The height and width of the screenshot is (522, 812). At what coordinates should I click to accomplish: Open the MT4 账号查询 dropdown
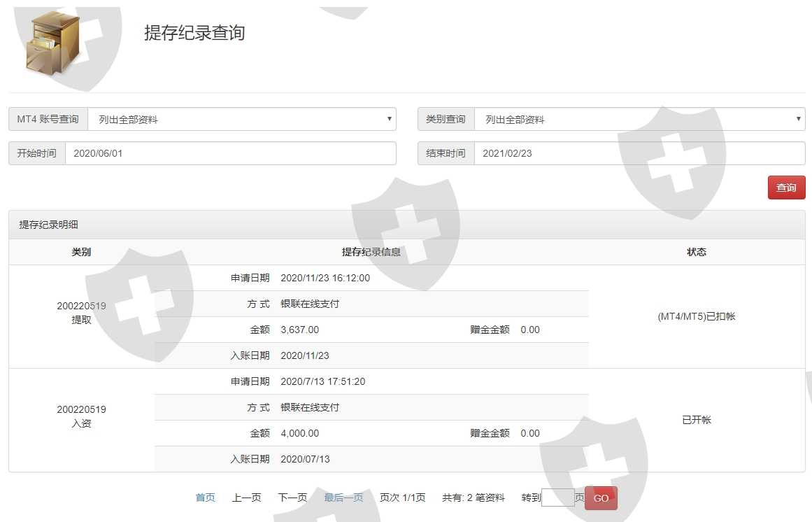pyautogui.click(x=241, y=119)
